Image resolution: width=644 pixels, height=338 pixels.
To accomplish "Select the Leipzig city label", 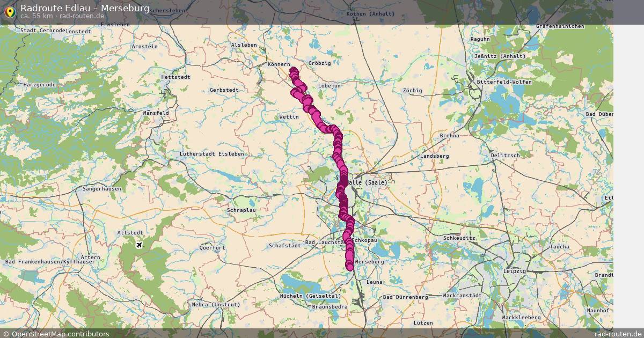I will pos(514,271).
